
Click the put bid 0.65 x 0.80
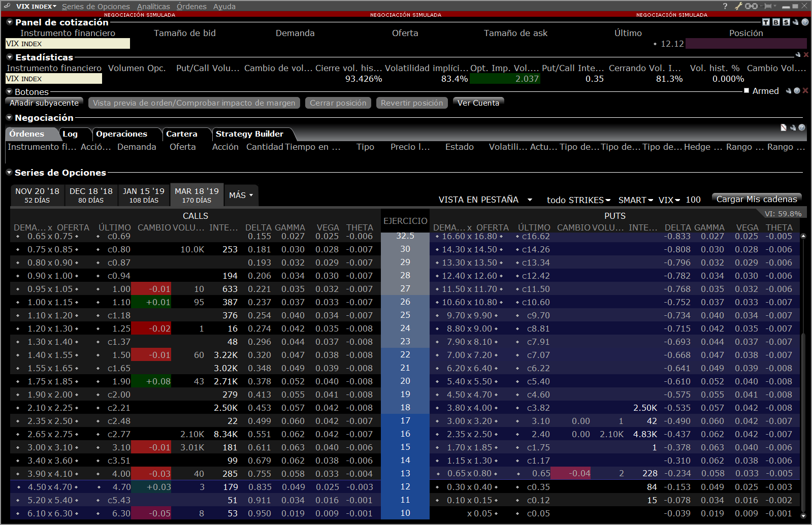point(469,474)
